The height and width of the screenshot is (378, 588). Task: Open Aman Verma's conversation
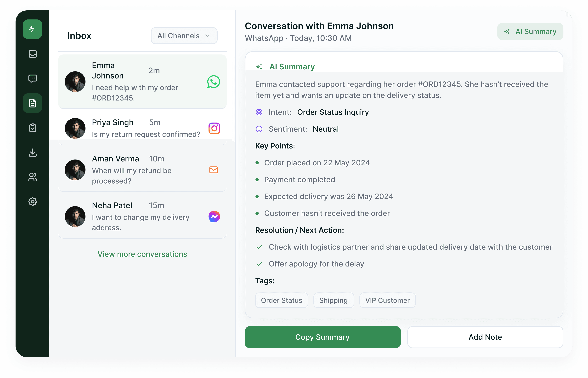pos(142,170)
